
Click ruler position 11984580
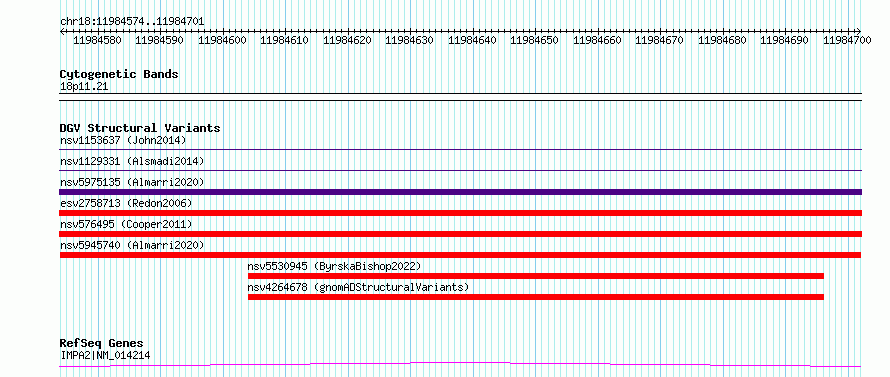pos(97,40)
